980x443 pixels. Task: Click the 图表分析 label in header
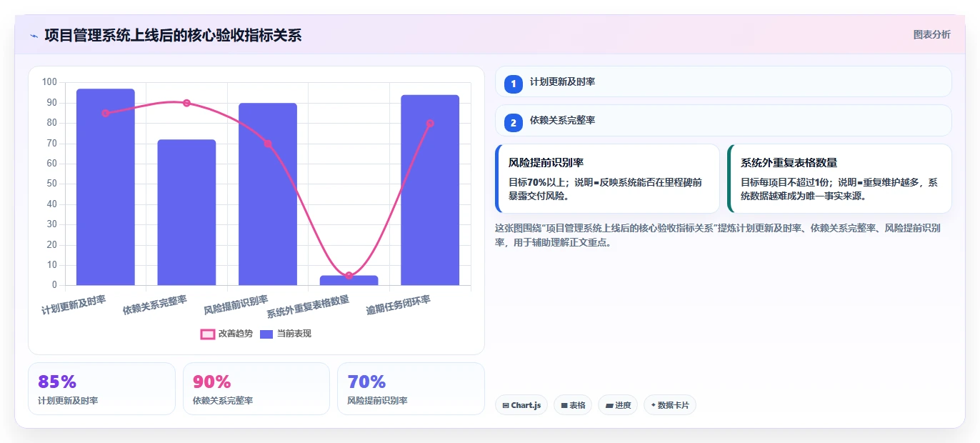[x=931, y=34]
